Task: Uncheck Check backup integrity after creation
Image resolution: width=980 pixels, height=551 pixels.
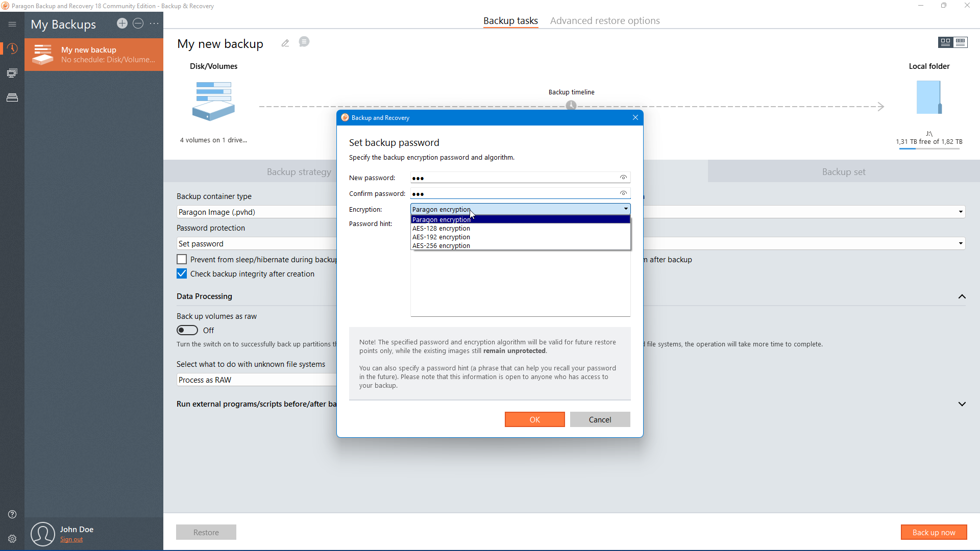Action: coord(182,273)
